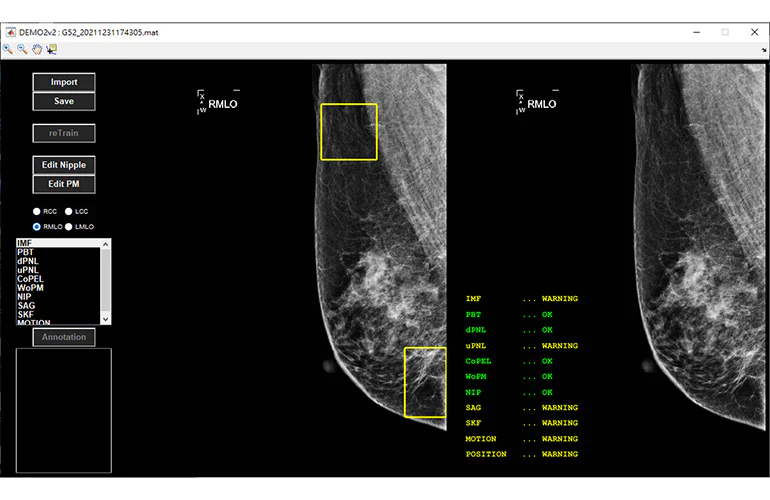Click the listbox scroll up arrow

[x=106, y=244]
